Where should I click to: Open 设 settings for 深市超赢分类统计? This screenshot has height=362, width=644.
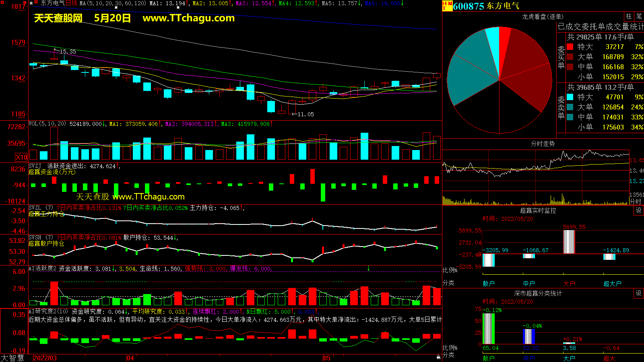638,293
